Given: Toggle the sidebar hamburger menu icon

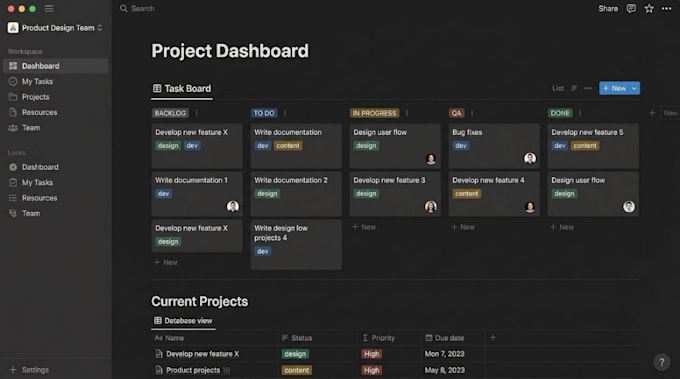Looking at the screenshot, I should pyautogui.click(x=49, y=9).
